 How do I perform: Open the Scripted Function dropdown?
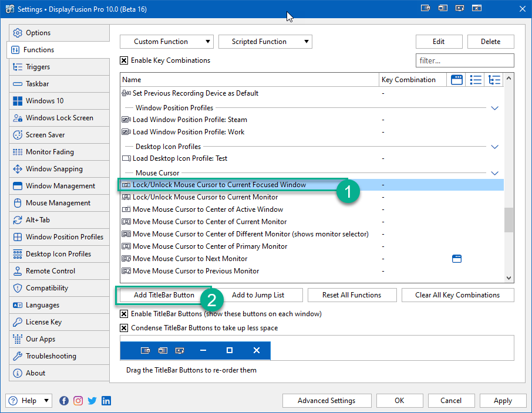click(x=265, y=42)
